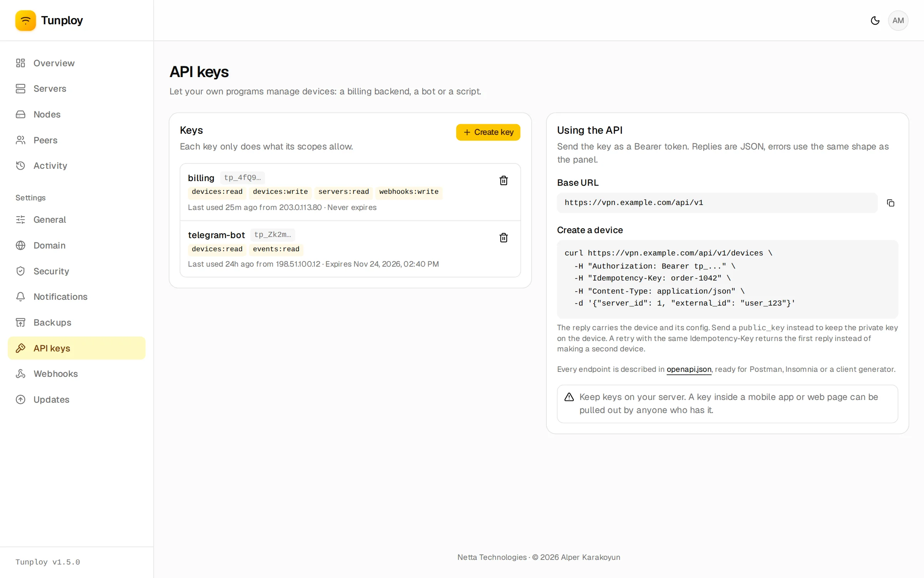Click the Base URL field
Viewport: 924px width, 578px height.
pyautogui.click(x=717, y=203)
